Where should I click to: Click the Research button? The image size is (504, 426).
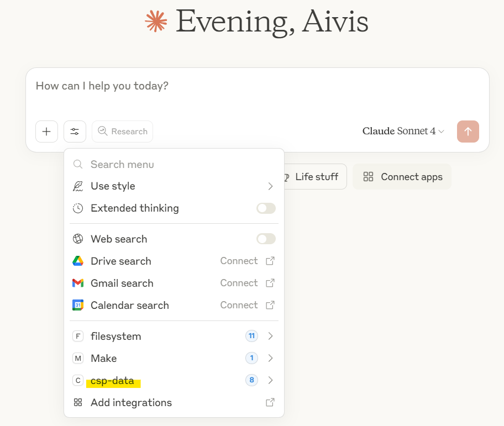click(123, 132)
